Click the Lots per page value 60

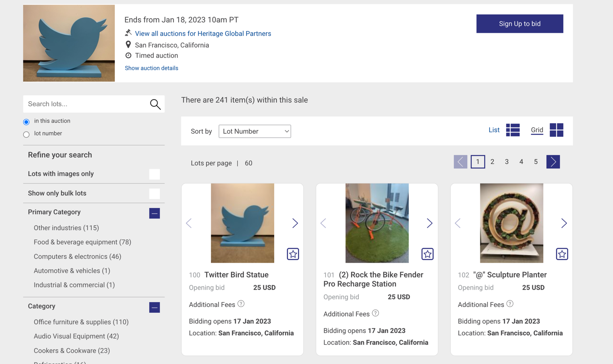pyautogui.click(x=248, y=163)
